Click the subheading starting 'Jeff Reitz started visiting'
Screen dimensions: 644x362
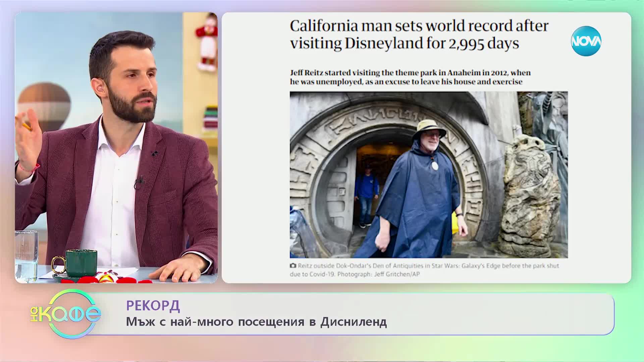tap(410, 77)
